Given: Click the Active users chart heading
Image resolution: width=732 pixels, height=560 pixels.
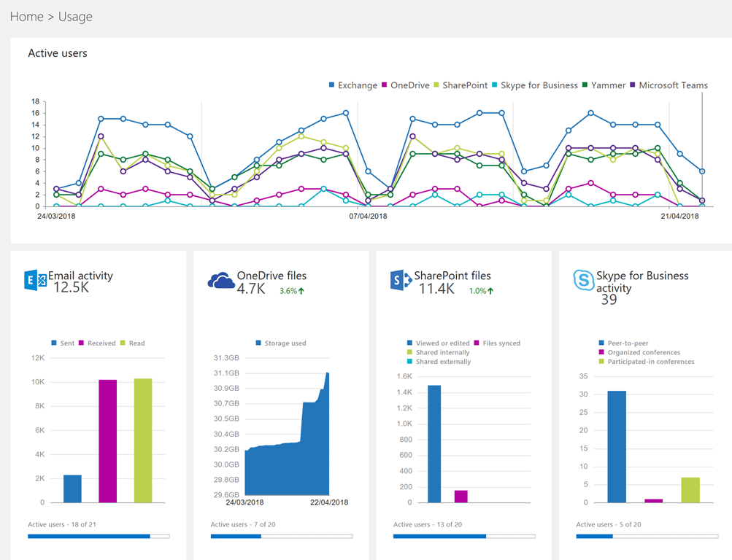Looking at the screenshot, I should click(x=58, y=53).
